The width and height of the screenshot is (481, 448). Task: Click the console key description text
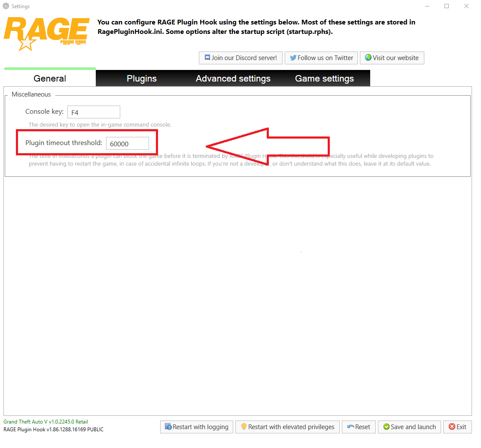[100, 125]
